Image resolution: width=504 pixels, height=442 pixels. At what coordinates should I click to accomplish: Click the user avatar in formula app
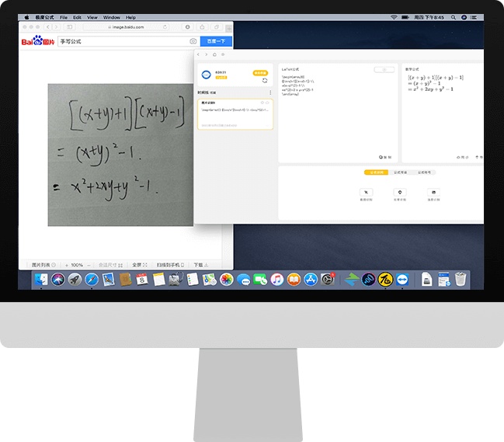tap(206, 75)
